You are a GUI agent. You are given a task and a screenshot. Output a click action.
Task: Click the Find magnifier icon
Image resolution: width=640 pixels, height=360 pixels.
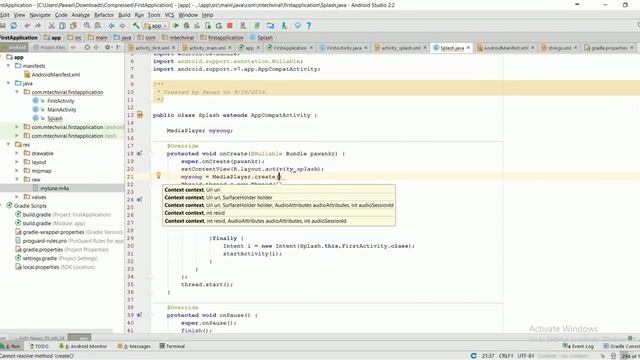coord(87,26)
